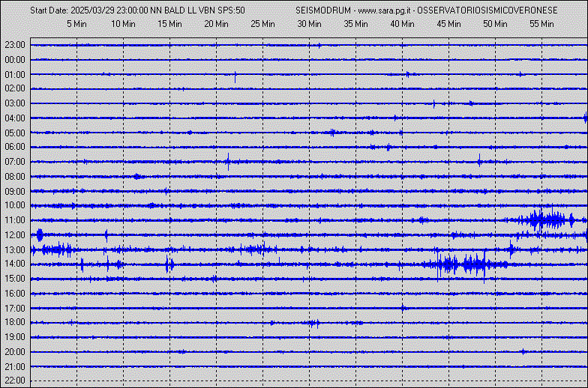Click the 50 Min axis label

point(495,24)
